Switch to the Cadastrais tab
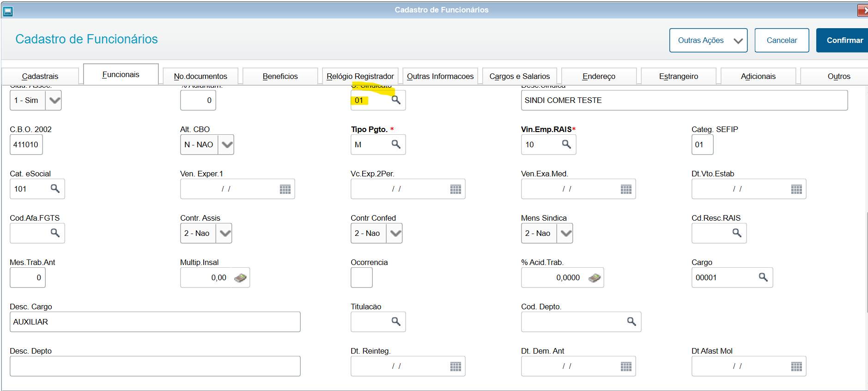This screenshot has width=868, height=391. coord(40,76)
